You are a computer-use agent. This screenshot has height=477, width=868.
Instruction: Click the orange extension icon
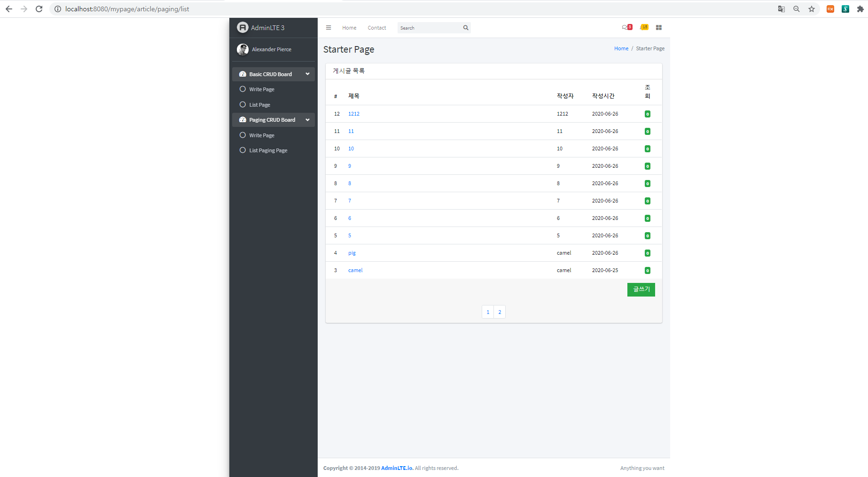coord(830,9)
